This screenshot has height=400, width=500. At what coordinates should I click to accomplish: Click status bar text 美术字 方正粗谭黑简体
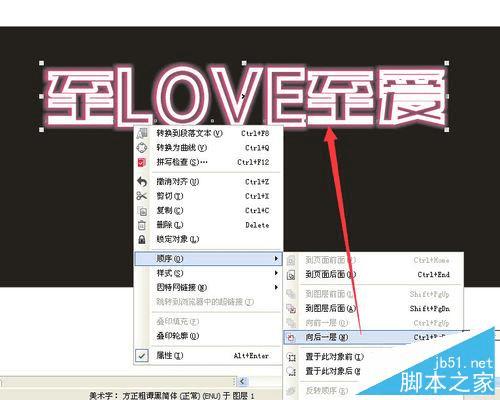click(x=172, y=396)
